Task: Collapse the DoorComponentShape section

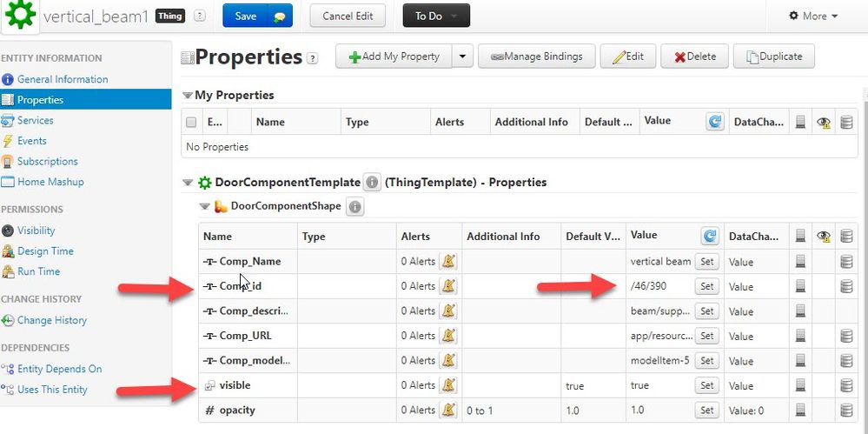Action: [205, 207]
